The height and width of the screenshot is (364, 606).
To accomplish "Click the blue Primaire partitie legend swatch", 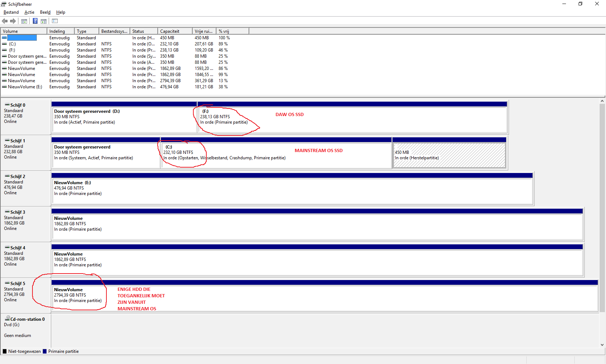I will tap(45, 351).
